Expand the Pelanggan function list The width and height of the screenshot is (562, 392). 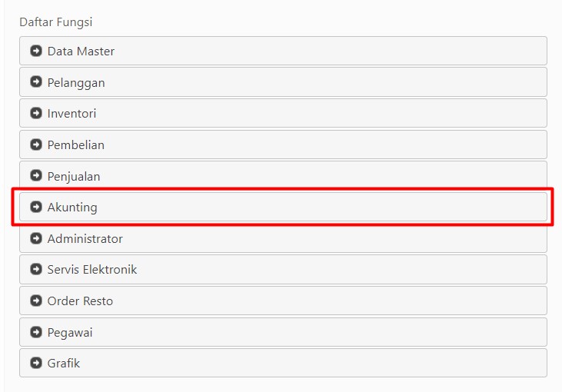(283, 82)
